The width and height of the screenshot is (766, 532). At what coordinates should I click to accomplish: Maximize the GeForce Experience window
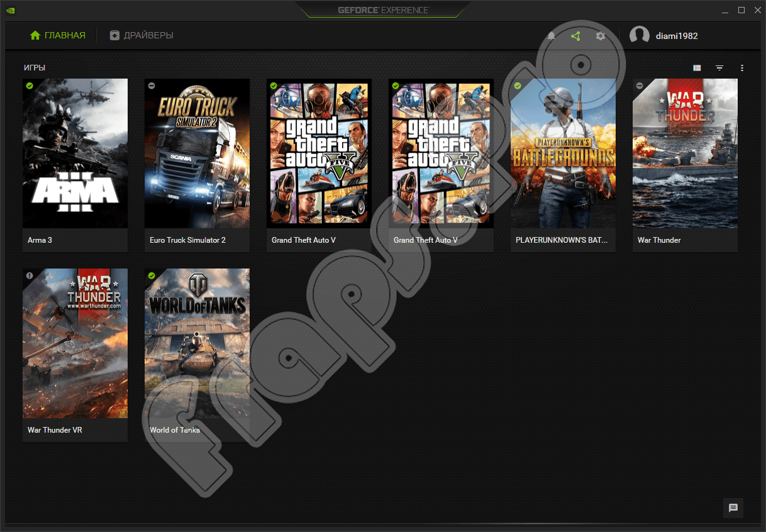coord(741,10)
